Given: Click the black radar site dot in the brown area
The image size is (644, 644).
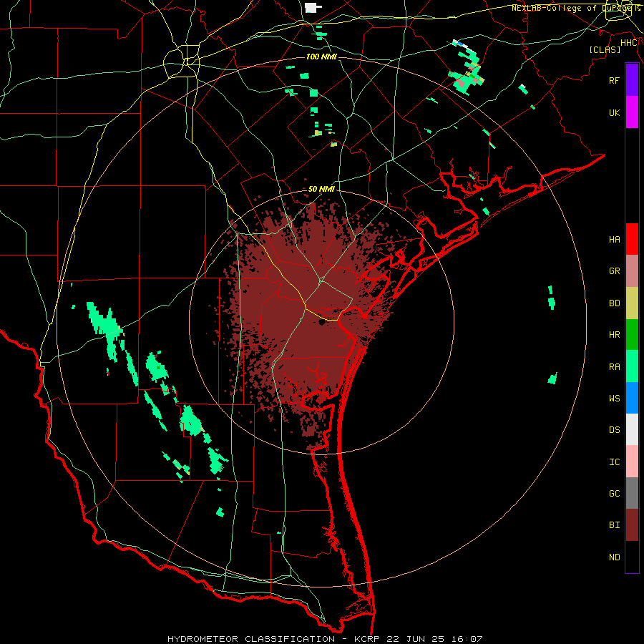Looking at the screenshot, I should (x=321, y=323).
